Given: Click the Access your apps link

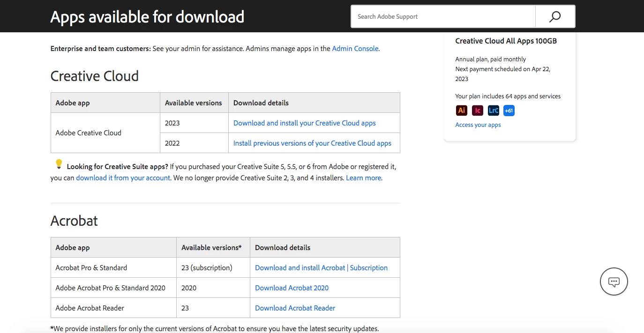Looking at the screenshot, I should (x=478, y=125).
